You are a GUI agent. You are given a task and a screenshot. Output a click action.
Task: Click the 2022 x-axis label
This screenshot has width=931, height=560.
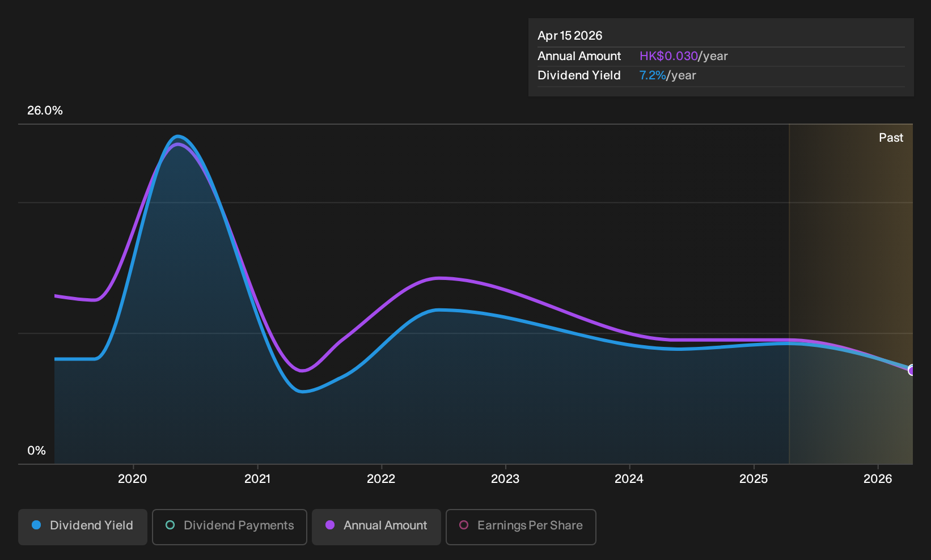(381, 479)
